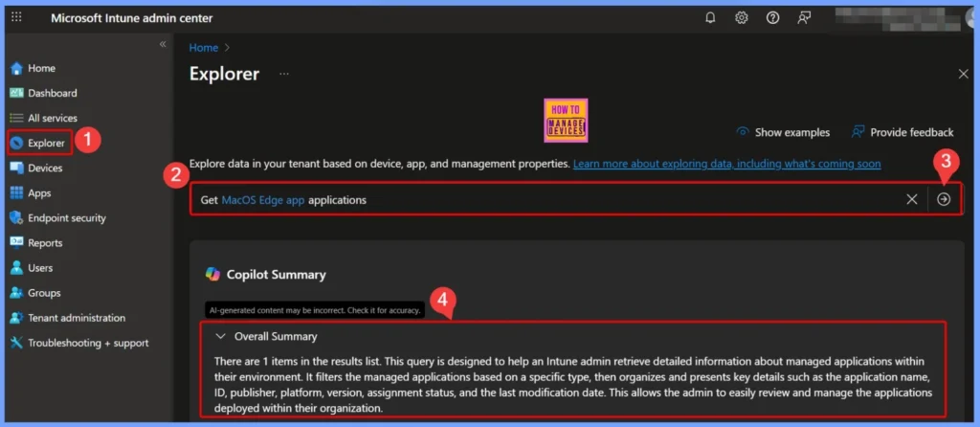Click the Copilot Summary heading

point(277,275)
